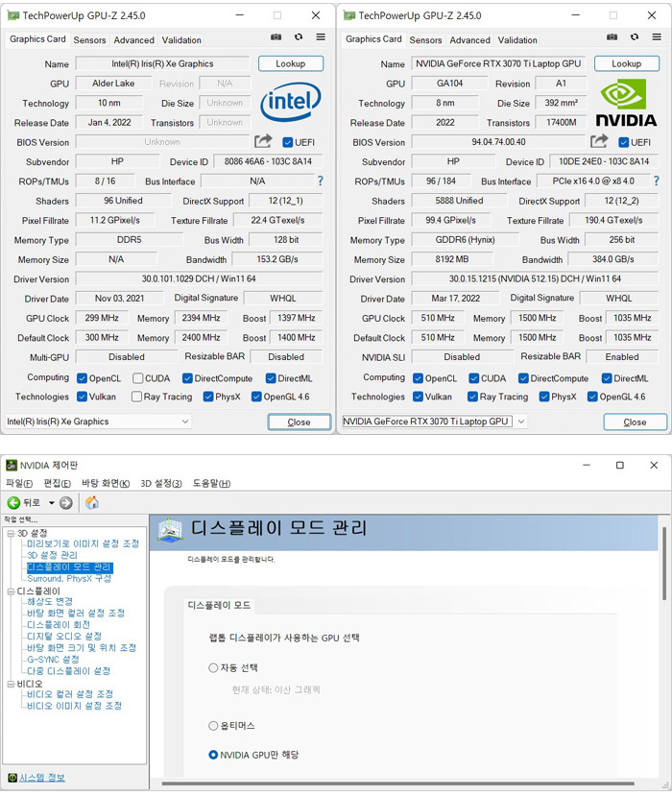Collapse 디스플레이 tree node
Viewport: 672px width, 796px height.
pos(11,591)
